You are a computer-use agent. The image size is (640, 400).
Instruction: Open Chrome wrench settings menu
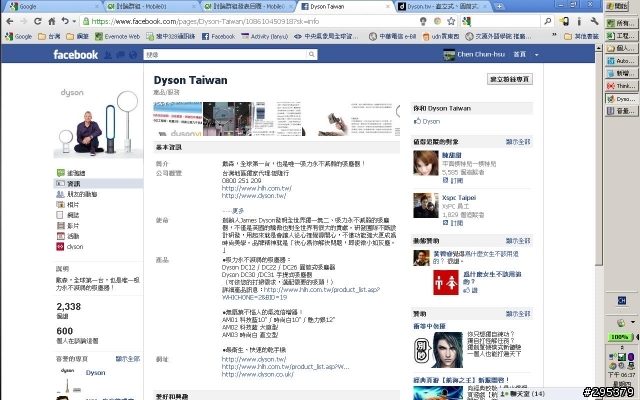point(595,21)
